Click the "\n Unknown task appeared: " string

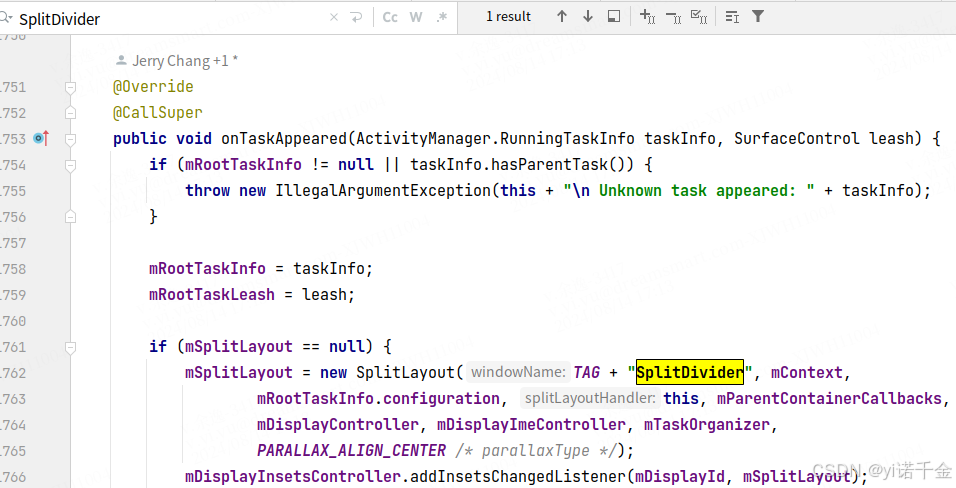click(x=689, y=190)
